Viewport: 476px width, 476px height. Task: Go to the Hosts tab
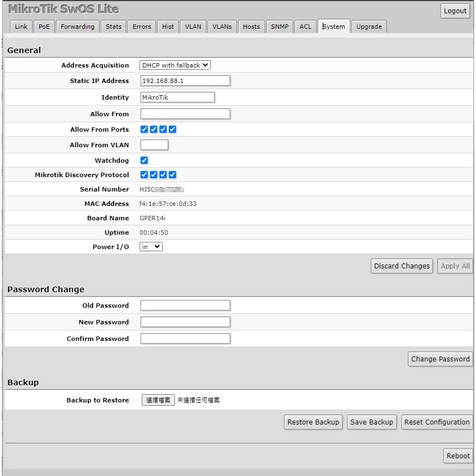coord(251,27)
